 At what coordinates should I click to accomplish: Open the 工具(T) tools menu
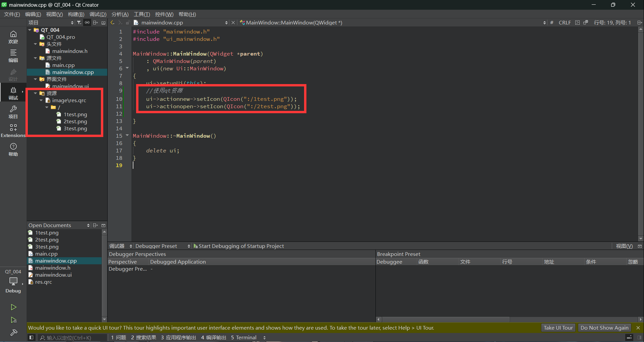click(141, 14)
